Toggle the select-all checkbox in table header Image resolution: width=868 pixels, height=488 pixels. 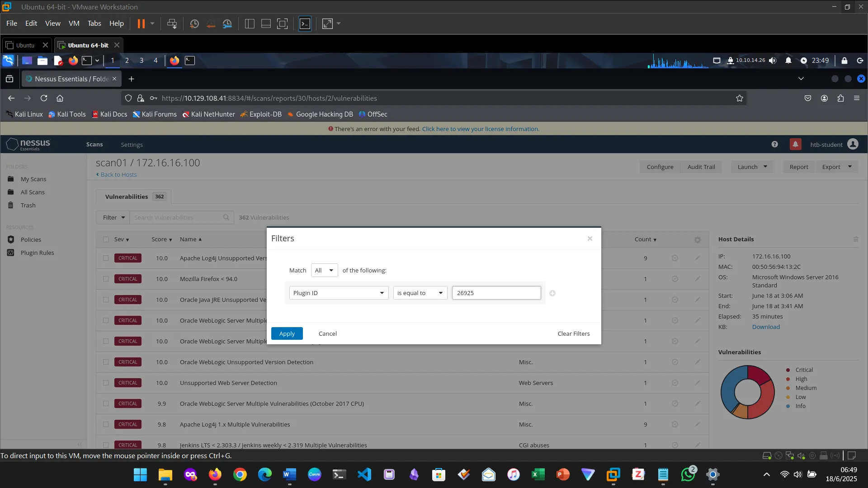106,239
